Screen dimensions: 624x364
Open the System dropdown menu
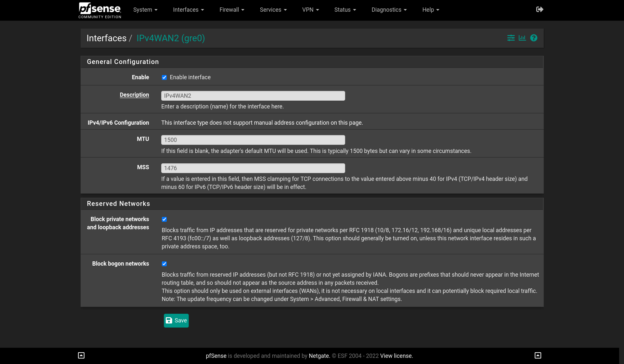point(145,10)
